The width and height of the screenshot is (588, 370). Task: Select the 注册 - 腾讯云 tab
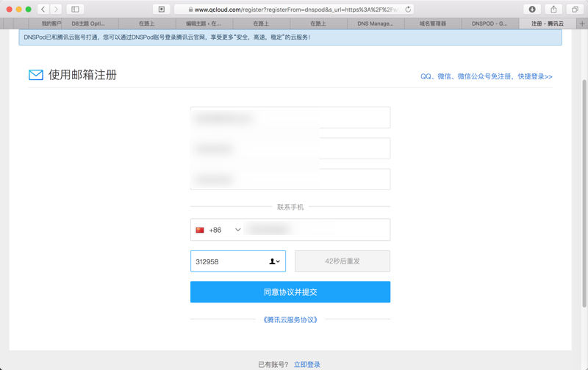[548, 23]
